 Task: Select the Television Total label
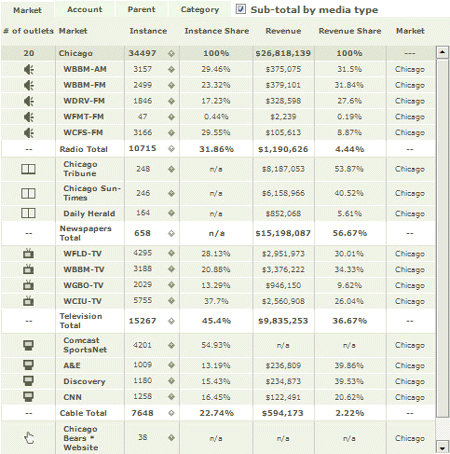(81, 321)
